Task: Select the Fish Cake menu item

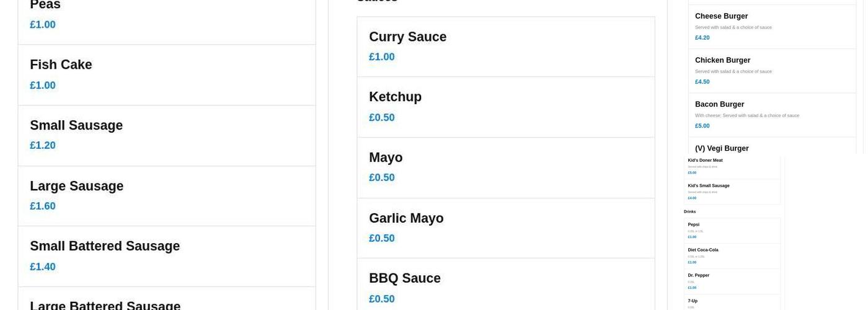Action: 166,74
